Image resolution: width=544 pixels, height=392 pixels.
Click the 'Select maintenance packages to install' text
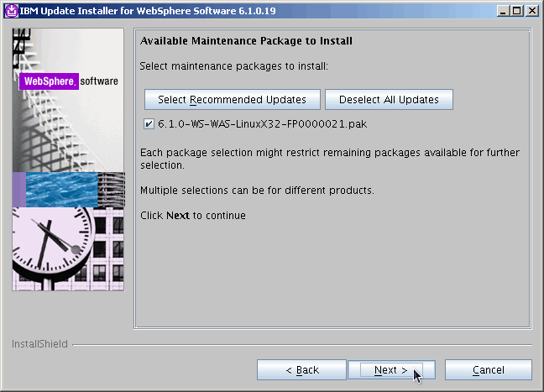tap(233, 65)
